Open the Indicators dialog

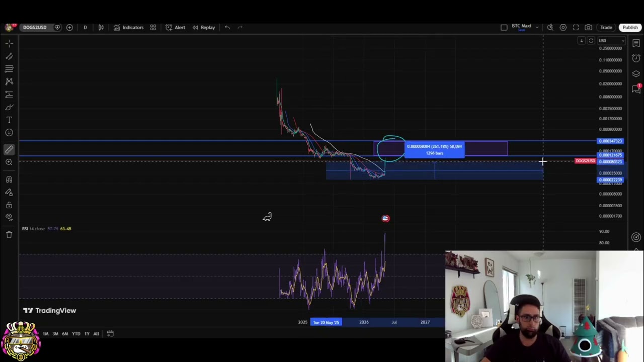(128, 27)
